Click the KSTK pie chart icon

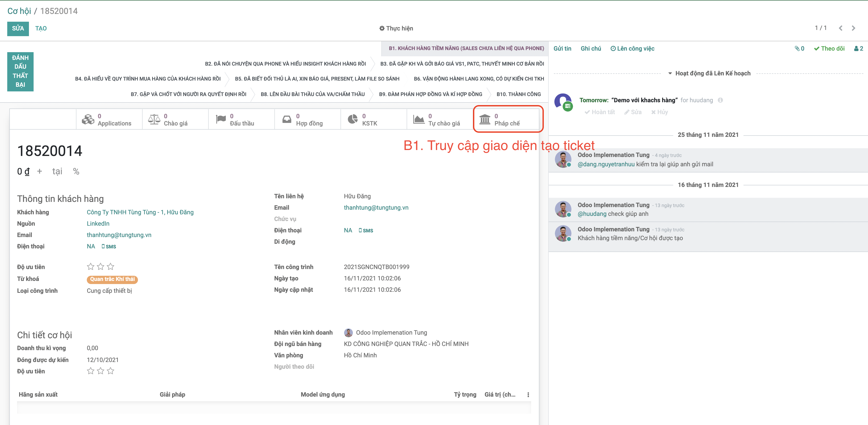point(352,120)
